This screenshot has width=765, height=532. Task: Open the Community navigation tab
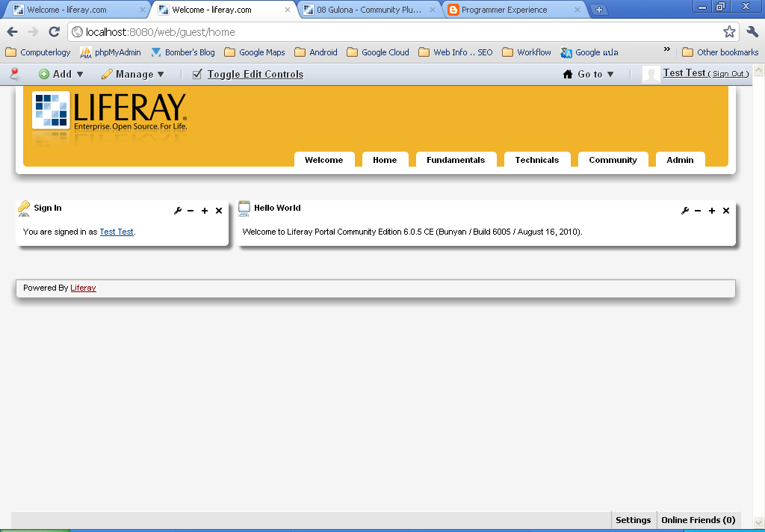click(x=613, y=160)
